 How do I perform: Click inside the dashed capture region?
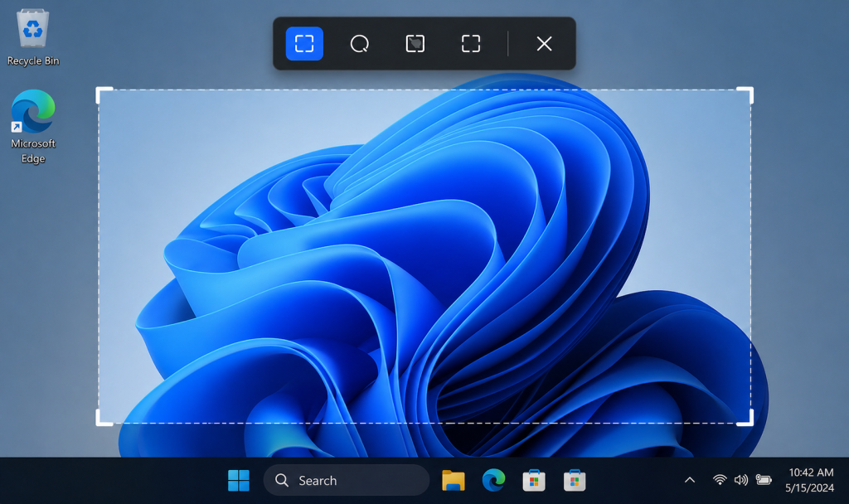coord(424,254)
